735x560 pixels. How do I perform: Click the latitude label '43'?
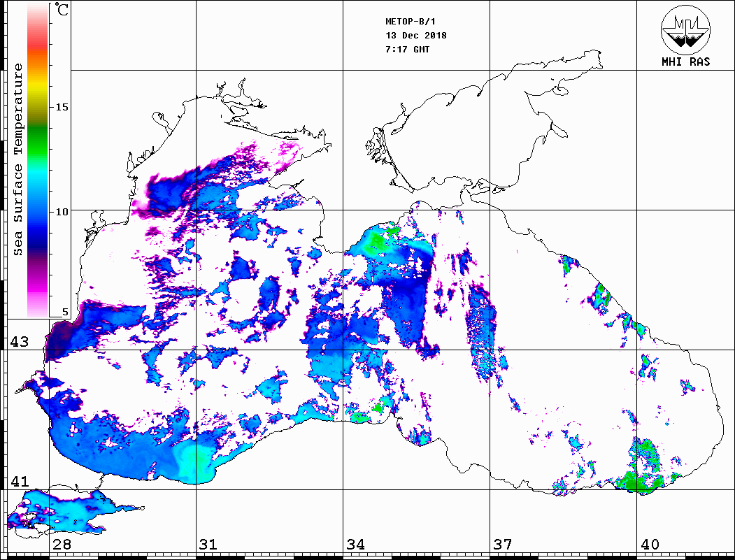point(19,342)
